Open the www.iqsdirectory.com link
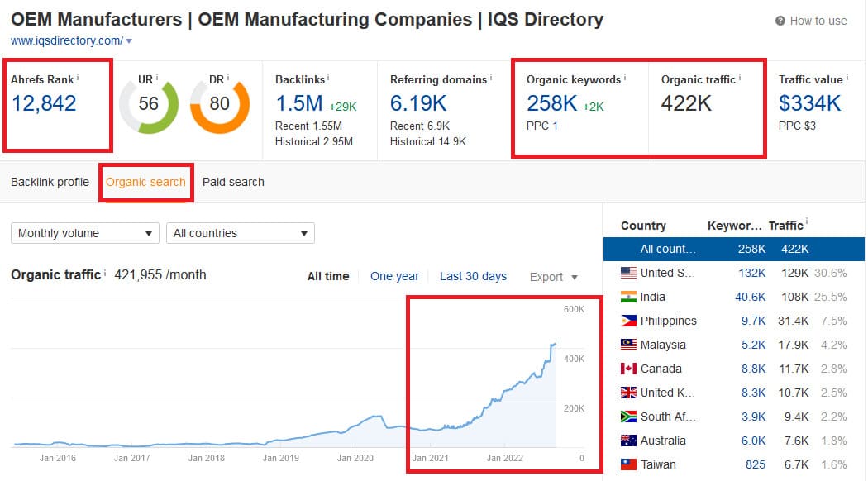 (67, 40)
